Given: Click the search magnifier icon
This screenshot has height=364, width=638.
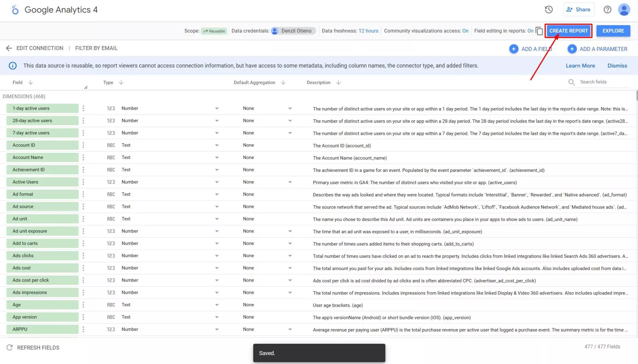Looking at the screenshot, I should (572, 82).
